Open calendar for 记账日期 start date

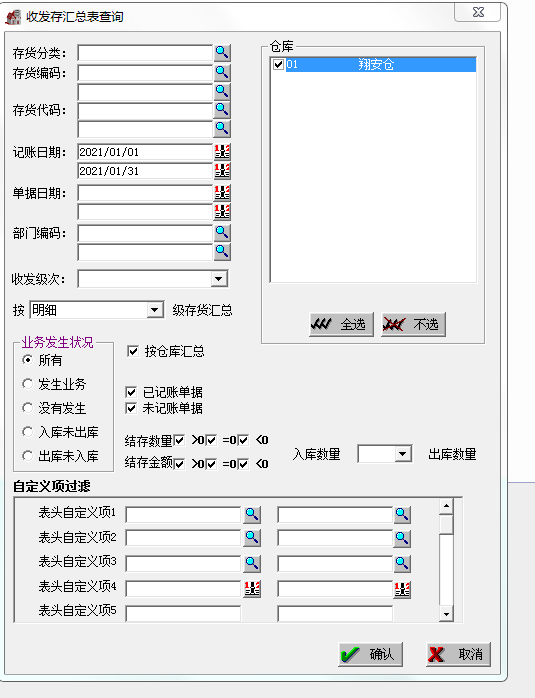222,152
